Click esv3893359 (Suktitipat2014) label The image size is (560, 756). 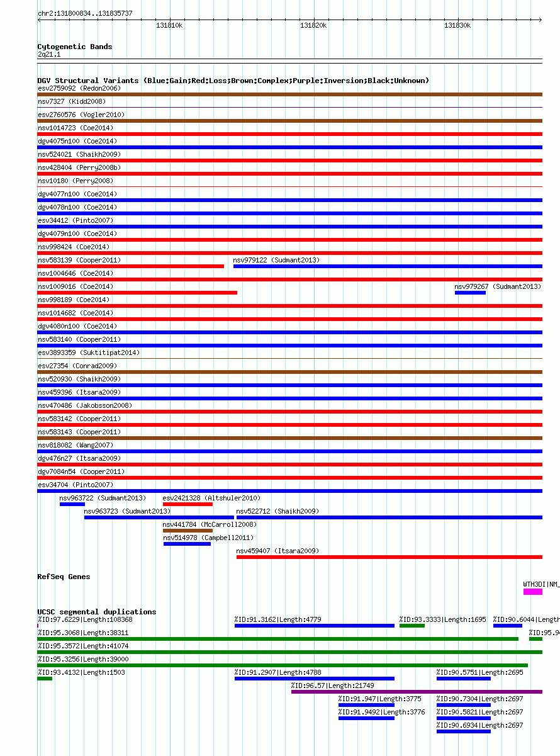[89, 353]
